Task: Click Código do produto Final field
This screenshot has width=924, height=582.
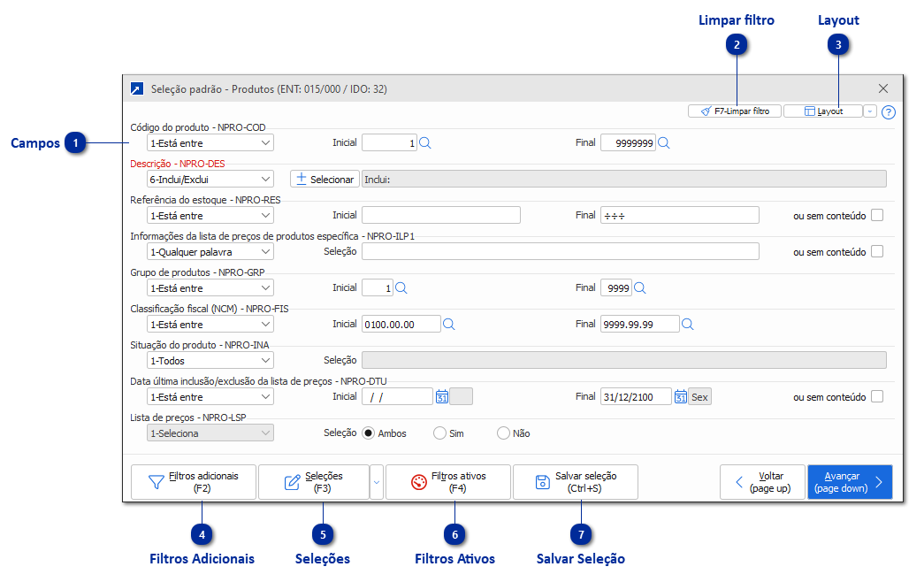Action: click(628, 143)
